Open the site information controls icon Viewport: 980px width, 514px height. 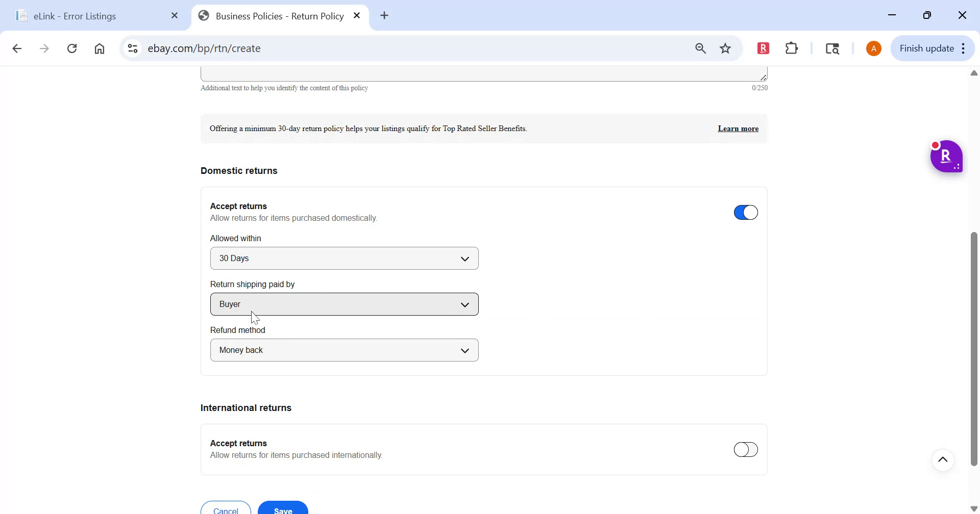click(132, 48)
